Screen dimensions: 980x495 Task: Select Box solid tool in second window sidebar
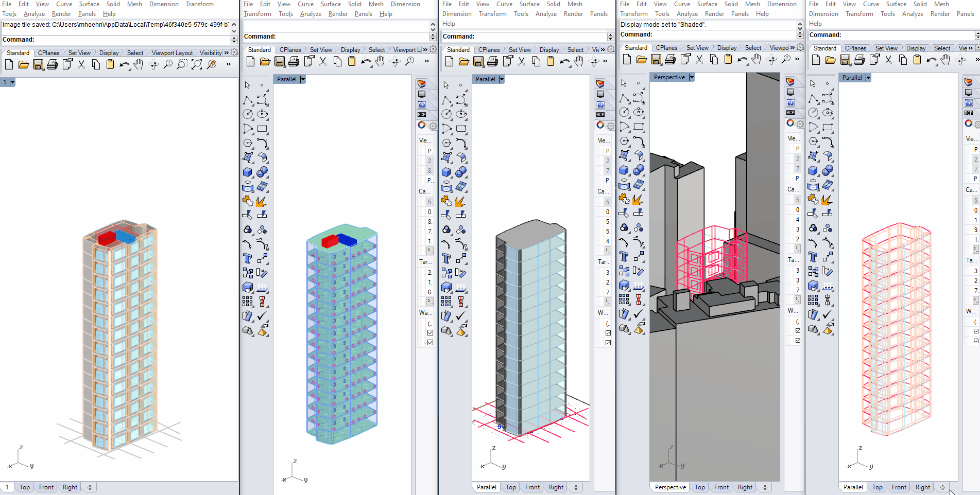[x=248, y=172]
